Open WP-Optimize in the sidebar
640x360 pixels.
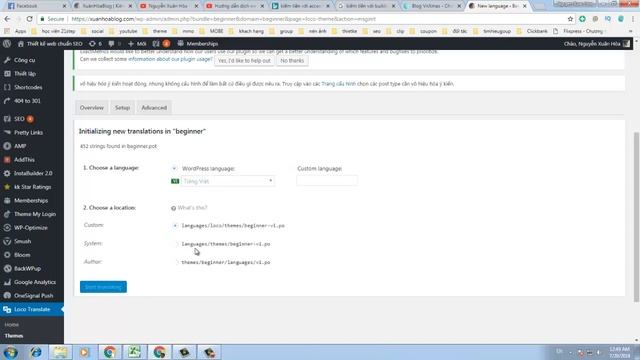tap(31, 228)
